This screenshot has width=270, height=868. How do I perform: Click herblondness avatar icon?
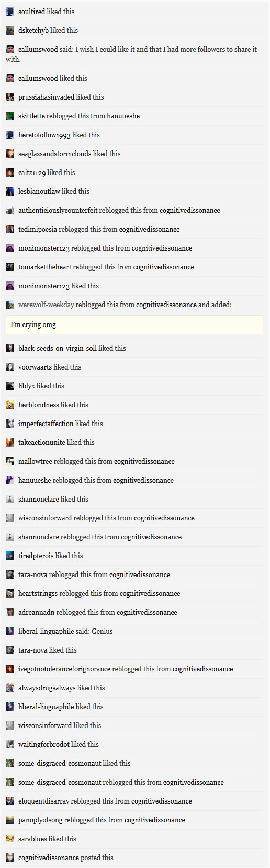coord(10,405)
